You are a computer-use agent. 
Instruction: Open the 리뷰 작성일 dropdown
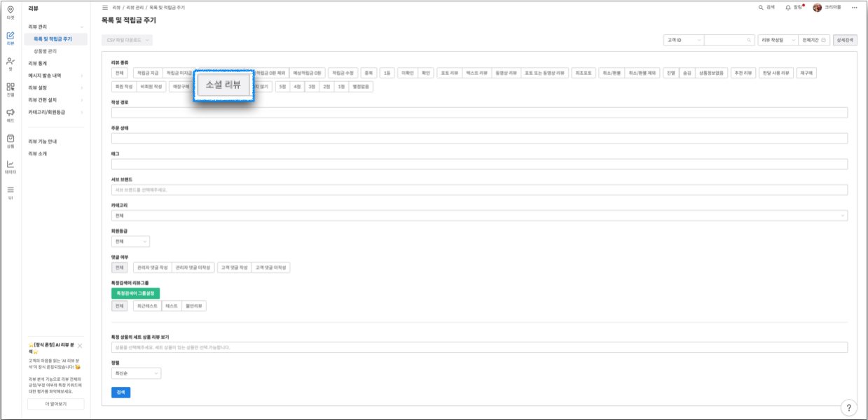pyautogui.click(x=778, y=40)
